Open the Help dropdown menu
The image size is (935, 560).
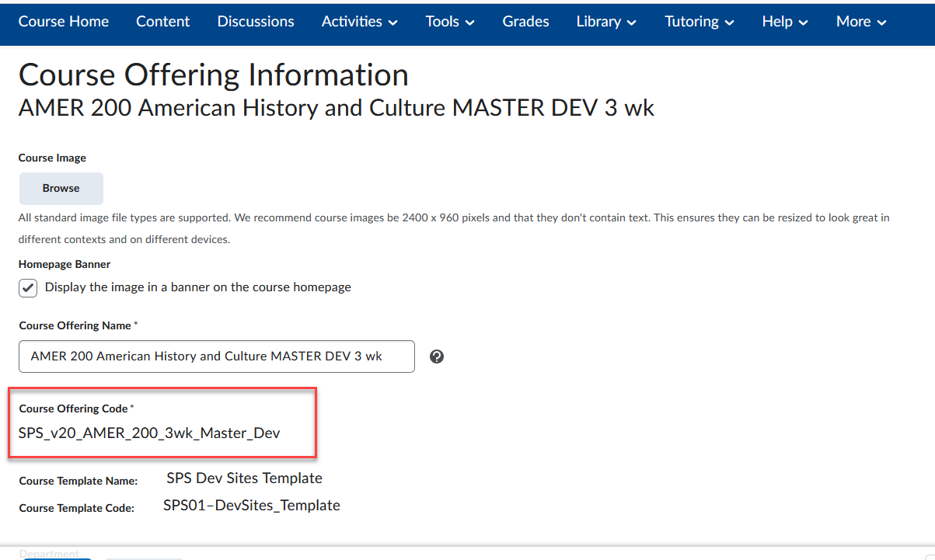click(784, 22)
